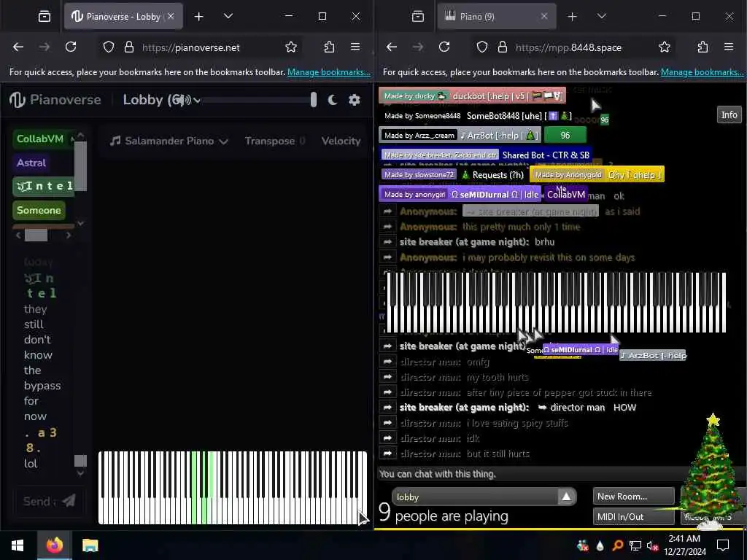Viewport: 747px width, 560px height.
Task: Open File Explorer from taskbar
Action: tap(90, 545)
